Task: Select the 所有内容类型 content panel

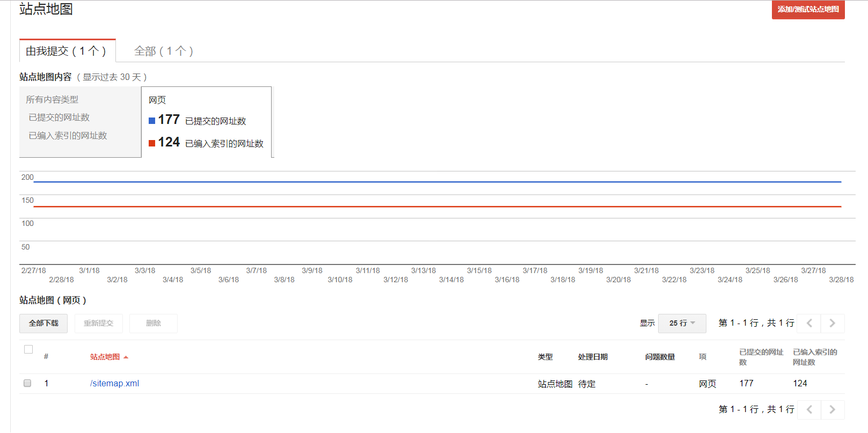Action: 80,122
